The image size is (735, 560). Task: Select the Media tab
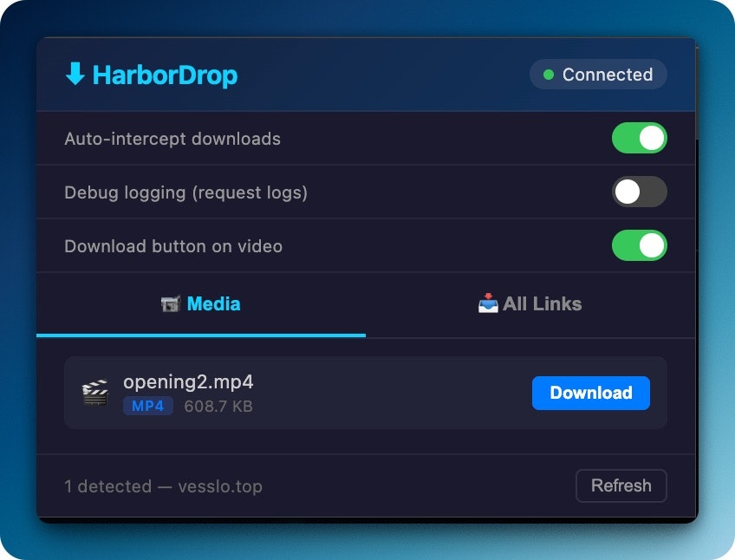(200, 304)
